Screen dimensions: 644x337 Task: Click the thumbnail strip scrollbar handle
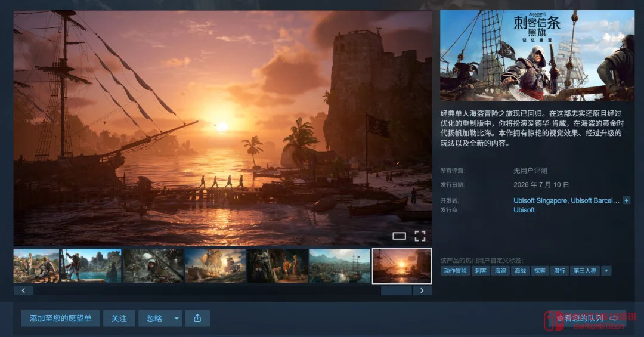397,290
